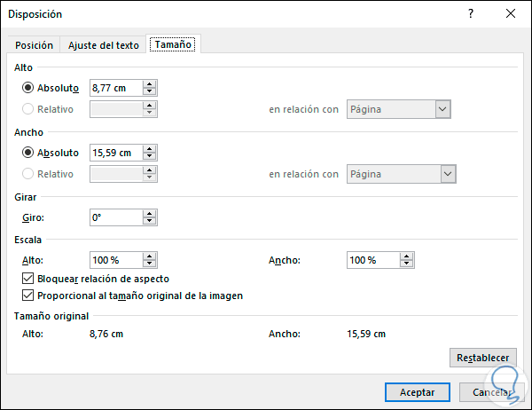The image size is (532, 410).
Task: Open Página dropdown in Alto section
Action: [x=443, y=109]
